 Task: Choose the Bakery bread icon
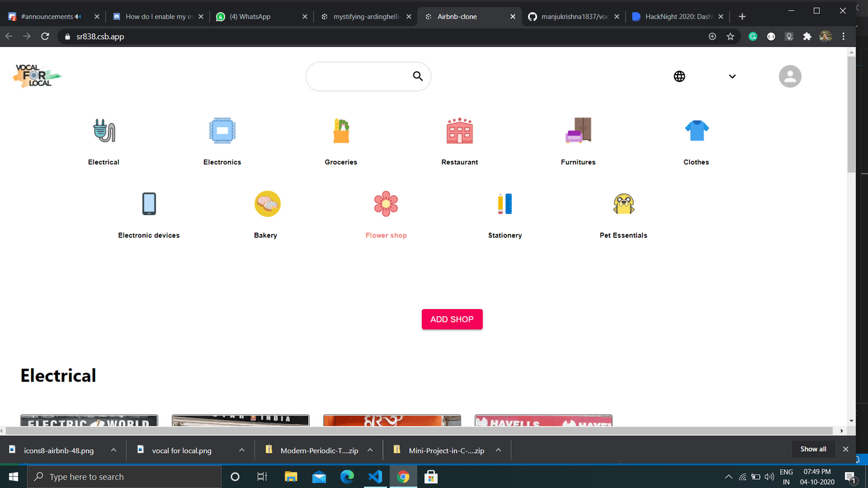[267, 204]
